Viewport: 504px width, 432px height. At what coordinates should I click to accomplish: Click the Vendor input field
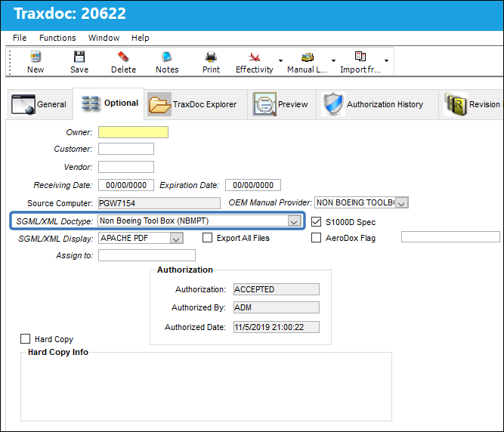click(x=126, y=167)
